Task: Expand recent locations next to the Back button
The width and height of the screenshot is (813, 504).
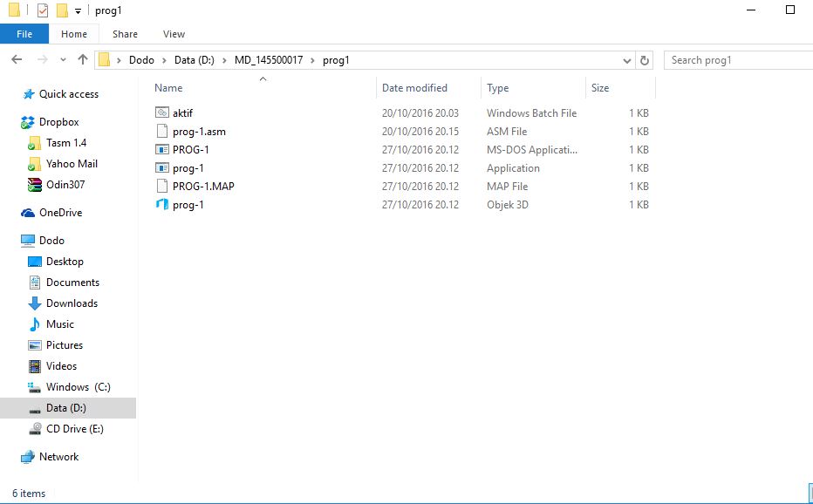Action: 61,59
